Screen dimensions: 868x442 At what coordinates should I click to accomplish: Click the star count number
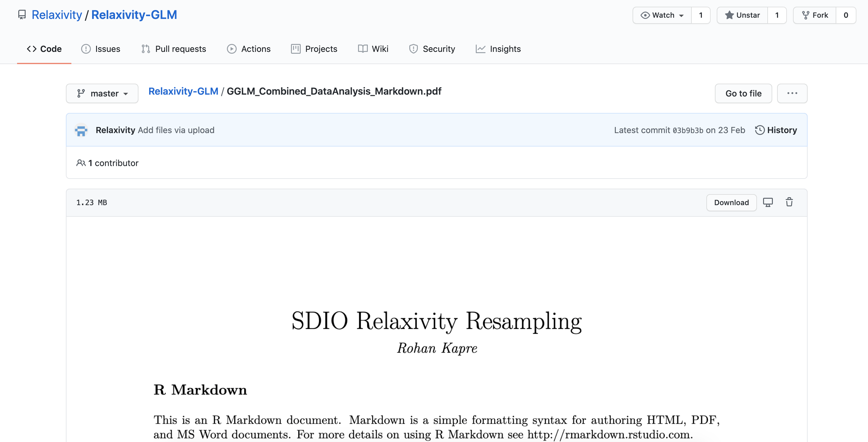[x=777, y=15]
